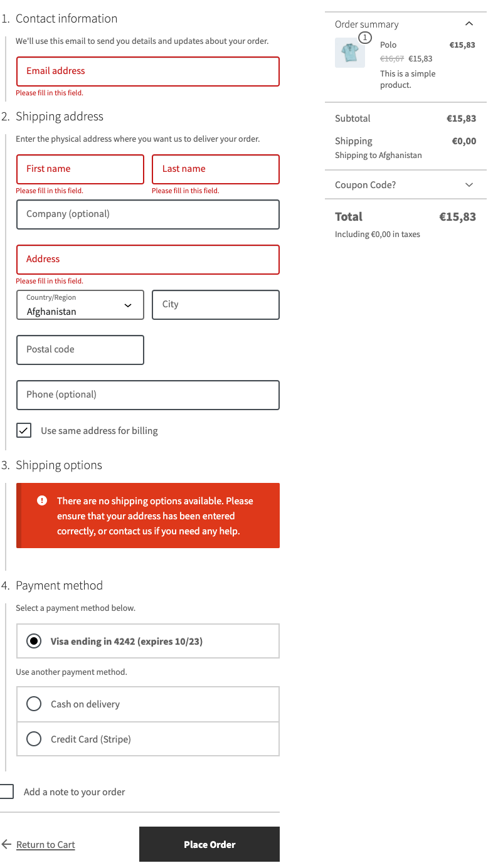Select the Visa ending in 4242 card

[34, 641]
